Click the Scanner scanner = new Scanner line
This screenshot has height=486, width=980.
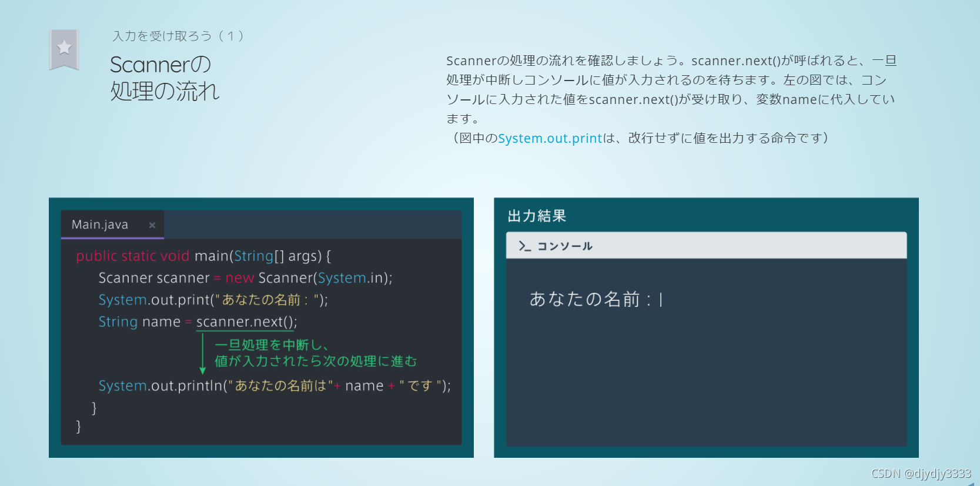tap(245, 278)
